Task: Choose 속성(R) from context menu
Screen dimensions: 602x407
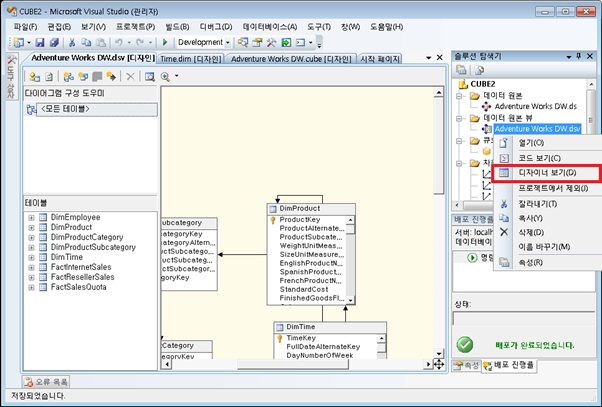Action: pyautogui.click(x=547, y=263)
